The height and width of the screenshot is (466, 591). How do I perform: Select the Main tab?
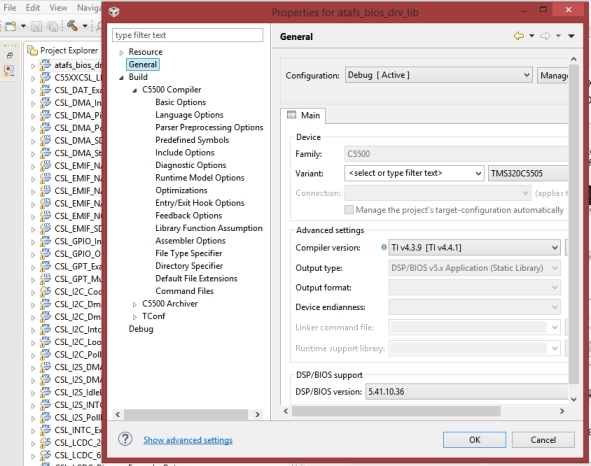tap(303, 115)
